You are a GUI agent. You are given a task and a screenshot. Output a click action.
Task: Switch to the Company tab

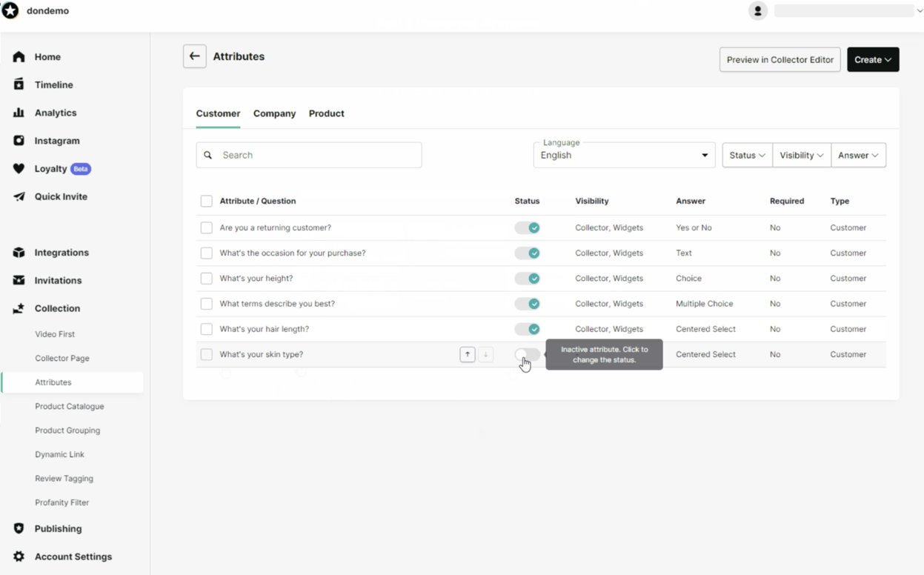tap(274, 113)
